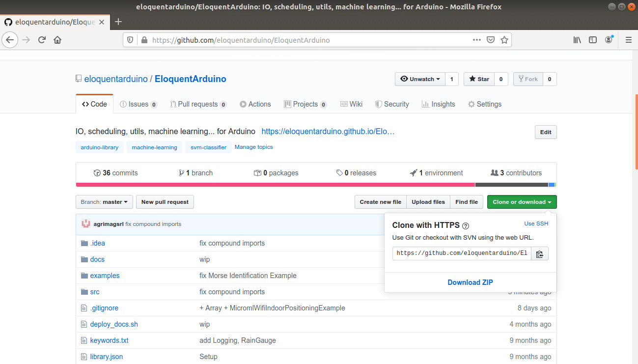Open page actions three-dot menu

[477, 40]
